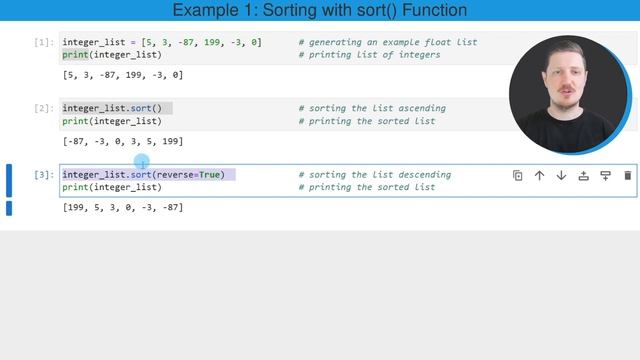Click integer_list assignment line in cell 1

pos(162,42)
